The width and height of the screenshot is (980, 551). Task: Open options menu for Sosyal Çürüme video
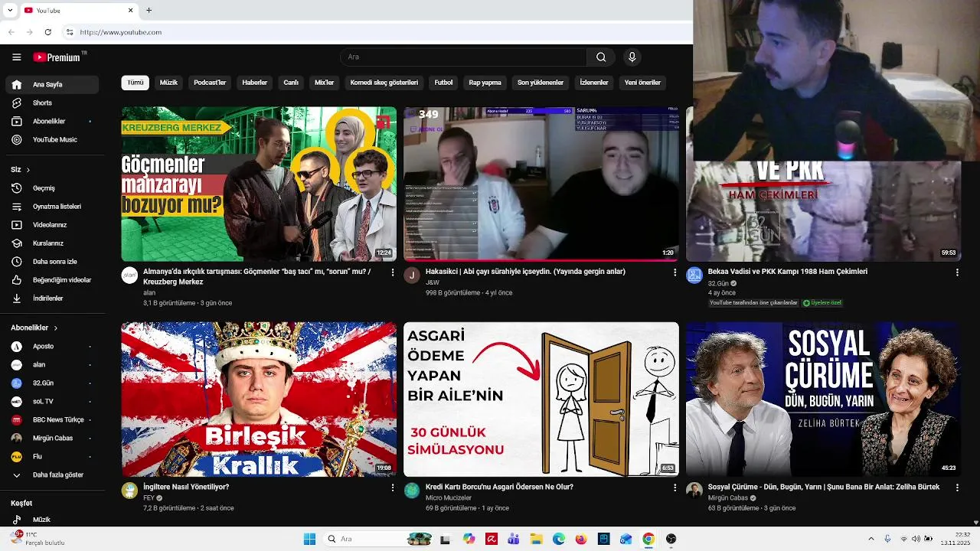[x=957, y=487]
